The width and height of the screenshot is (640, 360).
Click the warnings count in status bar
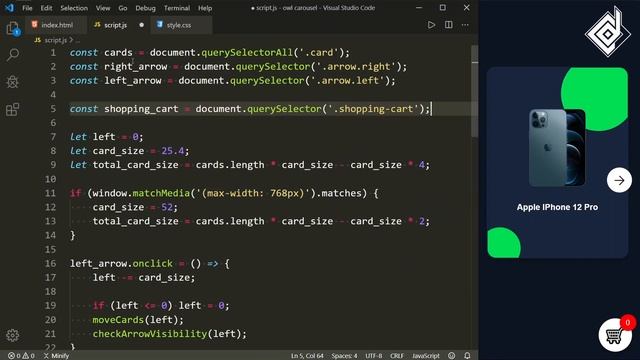tap(29, 356)
